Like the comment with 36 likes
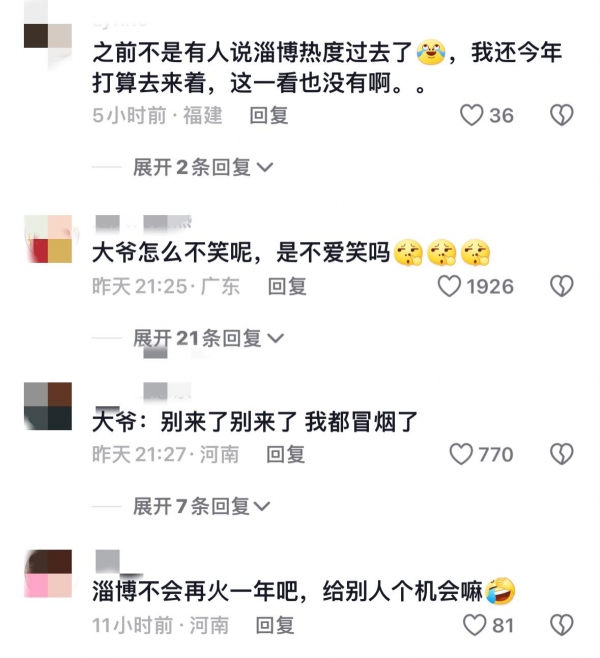 472,115
